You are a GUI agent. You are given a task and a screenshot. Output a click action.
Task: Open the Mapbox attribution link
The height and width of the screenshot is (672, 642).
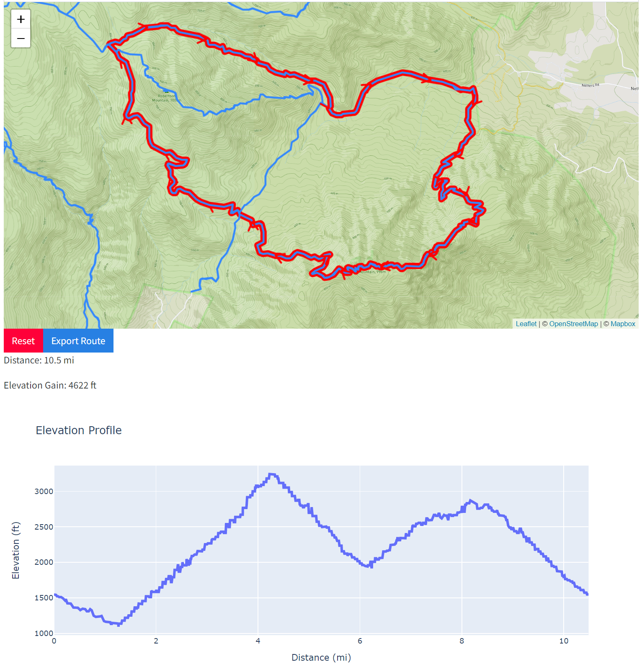coord(623,324)
